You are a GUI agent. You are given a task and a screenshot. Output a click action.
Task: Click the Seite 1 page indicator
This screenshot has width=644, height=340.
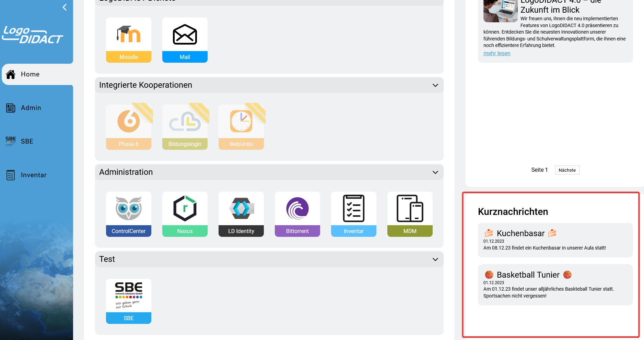coord(539,170)
